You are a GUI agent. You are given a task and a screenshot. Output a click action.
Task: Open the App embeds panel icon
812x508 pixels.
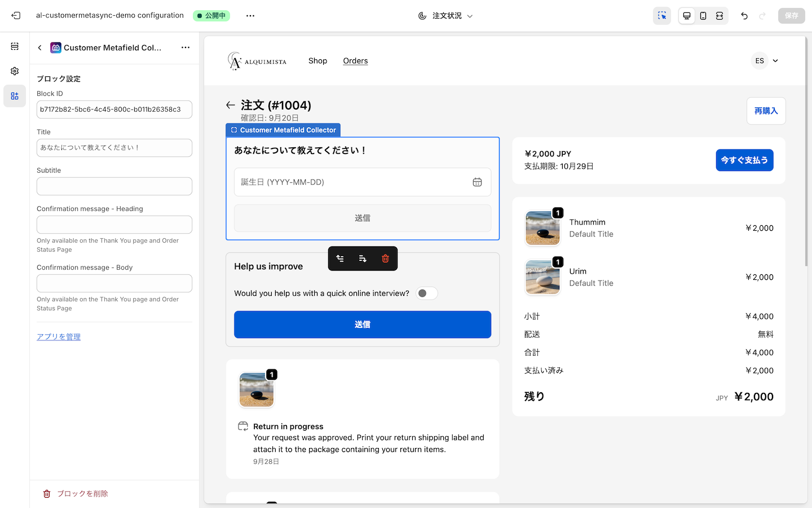(15, 96)
